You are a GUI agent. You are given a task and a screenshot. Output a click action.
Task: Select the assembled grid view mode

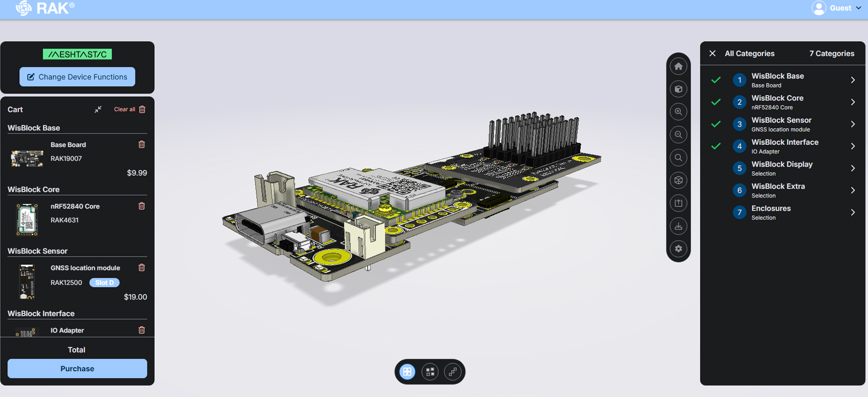(407, 372)
